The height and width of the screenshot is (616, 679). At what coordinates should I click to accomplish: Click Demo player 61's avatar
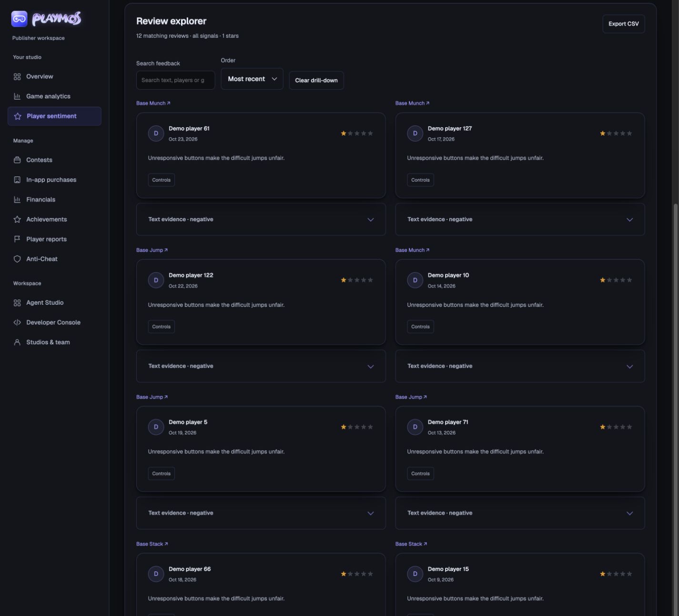[x=156, y=133]
